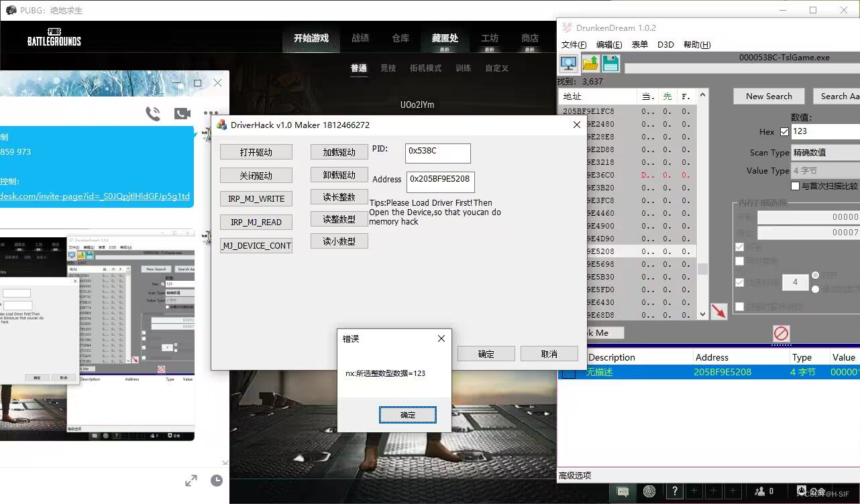The width and height of the screenshot is (860, 504).
Task: Click the New Search button
Action: click(x=769, y=96)
